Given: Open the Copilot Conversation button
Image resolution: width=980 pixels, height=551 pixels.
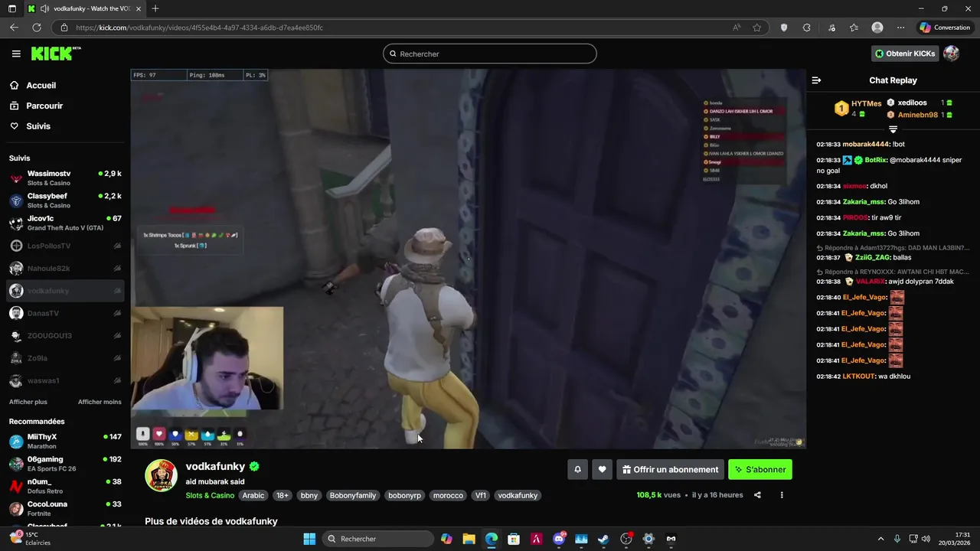Looking at the screenshot, I should (946, 28).
